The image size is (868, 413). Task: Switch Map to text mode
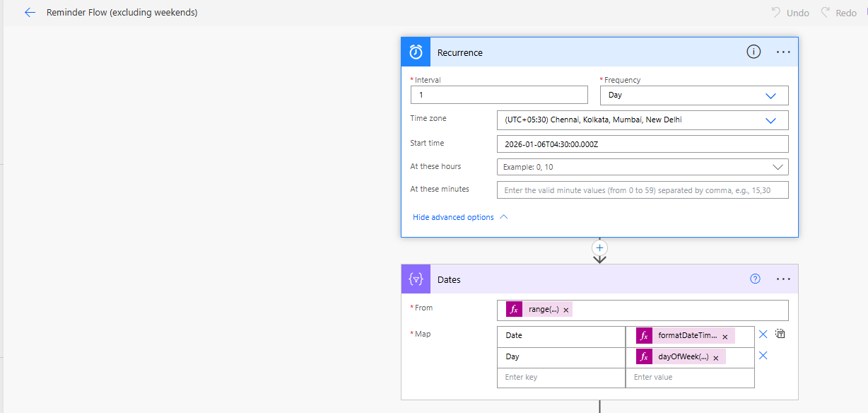point(780,333)
